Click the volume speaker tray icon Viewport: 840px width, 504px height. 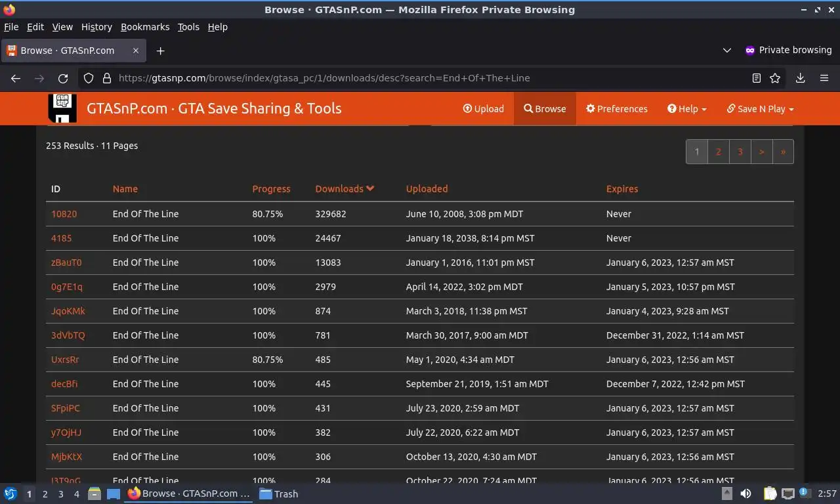coord(746,493)
